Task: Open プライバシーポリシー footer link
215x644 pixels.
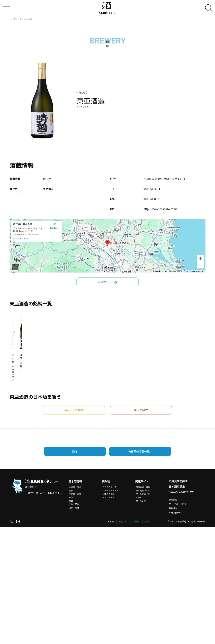Action: 179,504
